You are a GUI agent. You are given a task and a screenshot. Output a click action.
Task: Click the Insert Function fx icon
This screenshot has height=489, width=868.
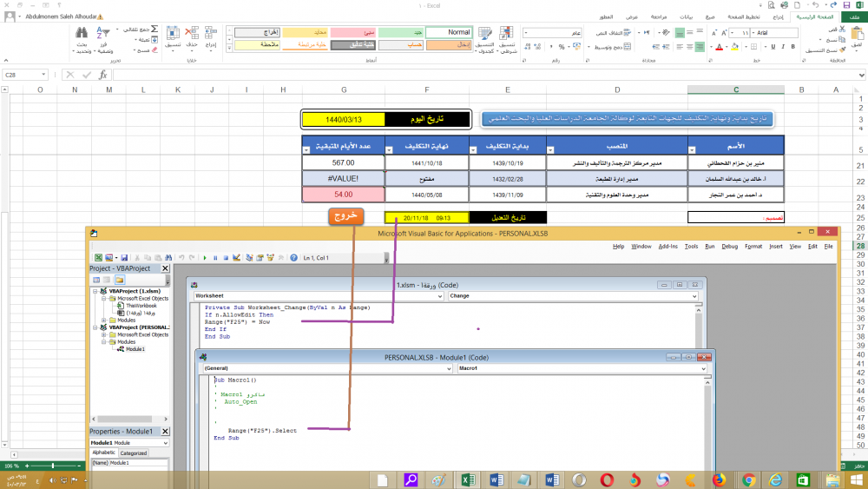pyautogui.click(x=103, y=75)
